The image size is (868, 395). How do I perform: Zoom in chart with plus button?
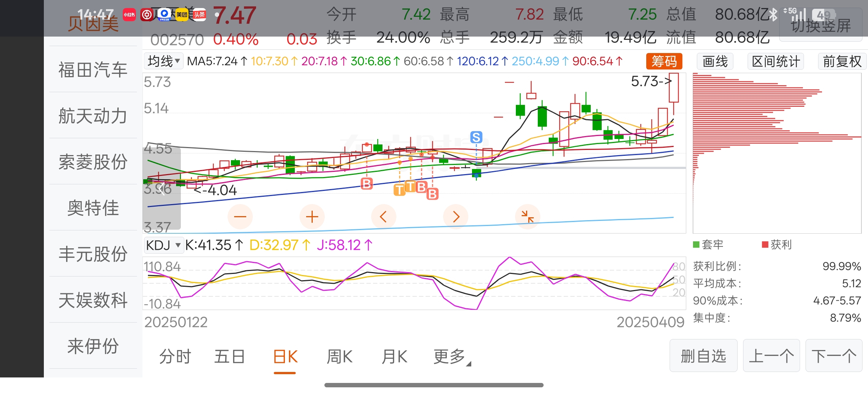pyautogui.click(x=312, y=217)
